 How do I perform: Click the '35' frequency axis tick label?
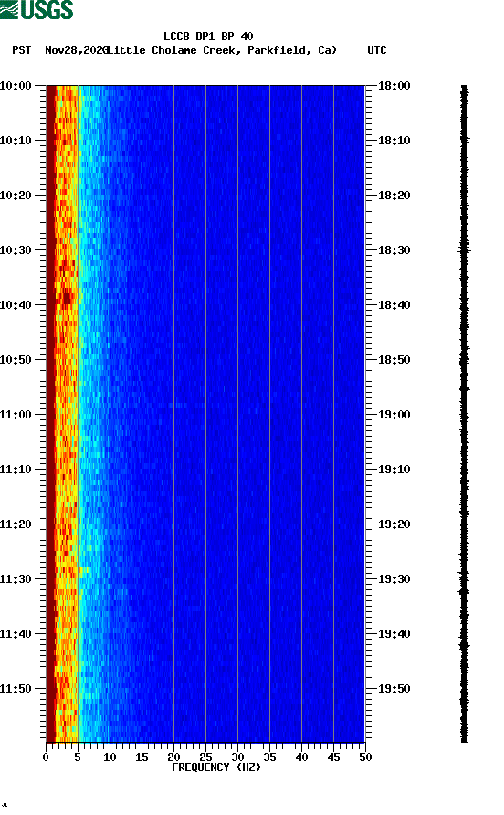(269, 757)
